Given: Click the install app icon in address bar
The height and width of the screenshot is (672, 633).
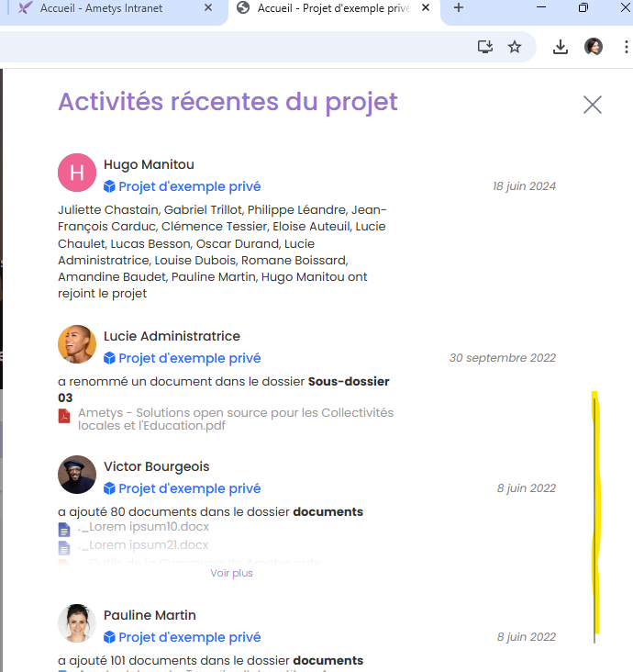Looking at the screenshot, I should [485, 47].
